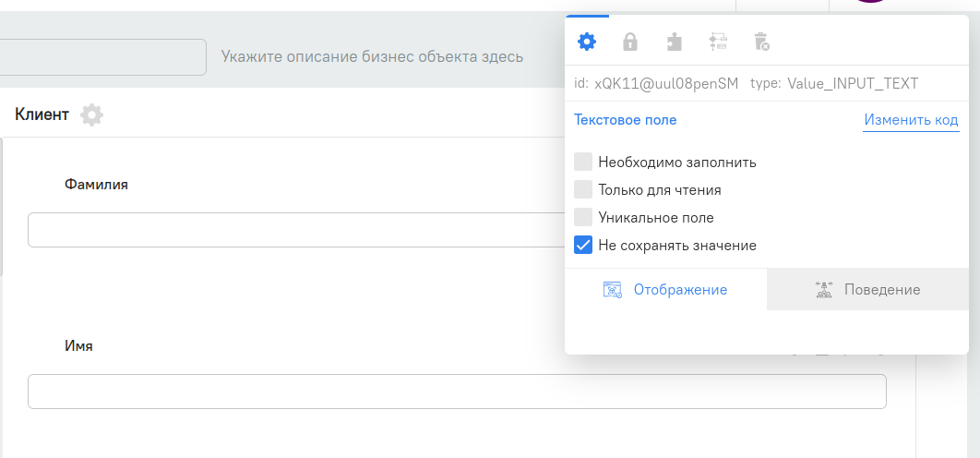Screen dimensions: 980x458
Task: Switch to the Поведение tab
Action: coord(881,290)
